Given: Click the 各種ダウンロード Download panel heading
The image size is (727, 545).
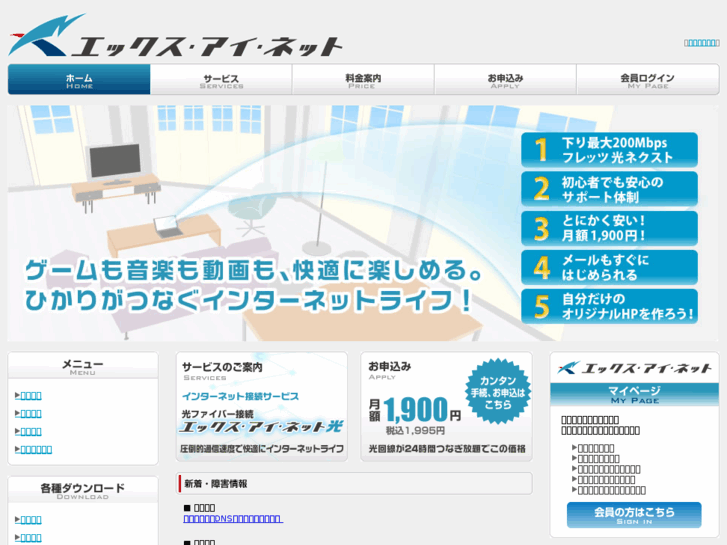Looking at the screenshot, I should point(83,490).
